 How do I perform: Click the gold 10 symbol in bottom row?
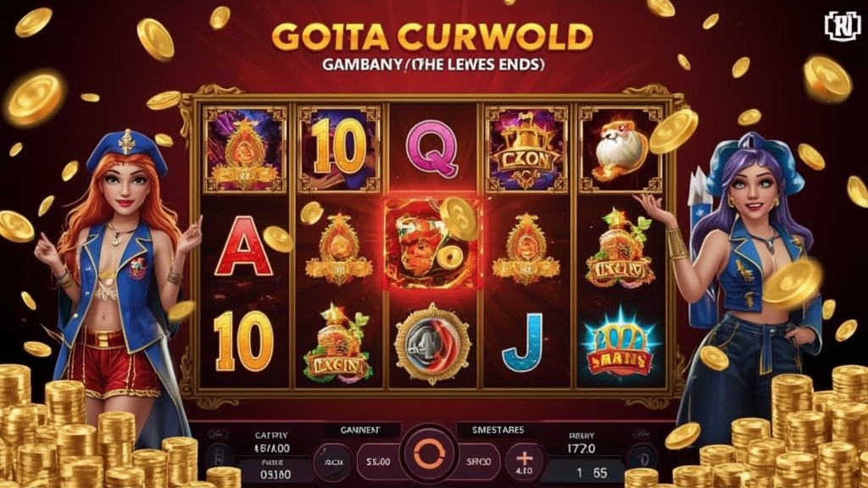click(243, 341)
